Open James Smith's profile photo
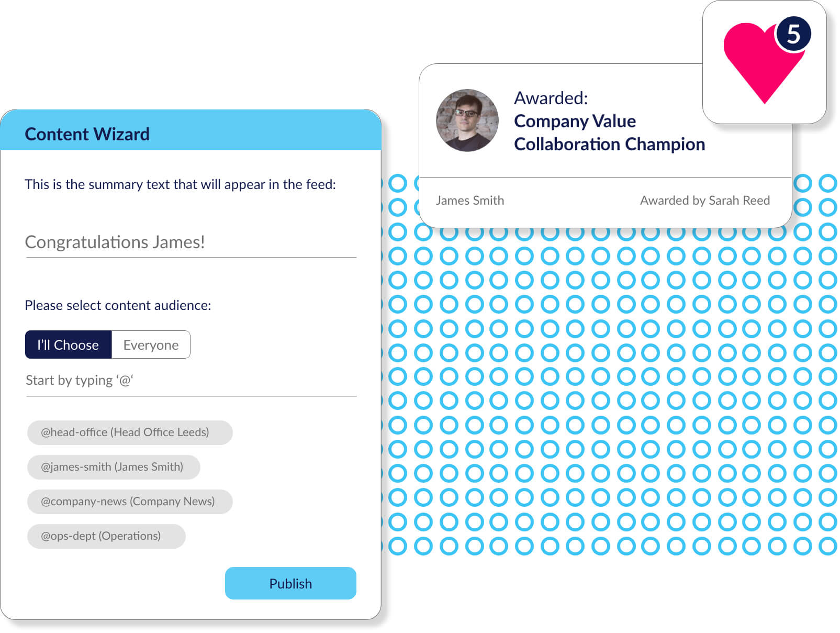This screenshot has width=840, height=633. coord(467,120)
